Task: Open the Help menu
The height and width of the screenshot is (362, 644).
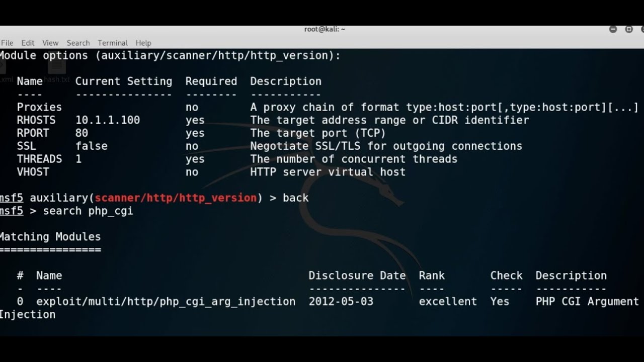Action: point(143,43)
